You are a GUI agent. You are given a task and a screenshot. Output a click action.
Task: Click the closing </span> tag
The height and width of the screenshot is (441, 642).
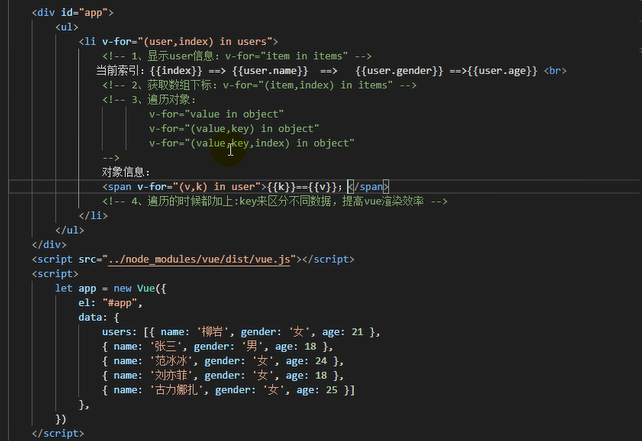(x=368, y=187)
